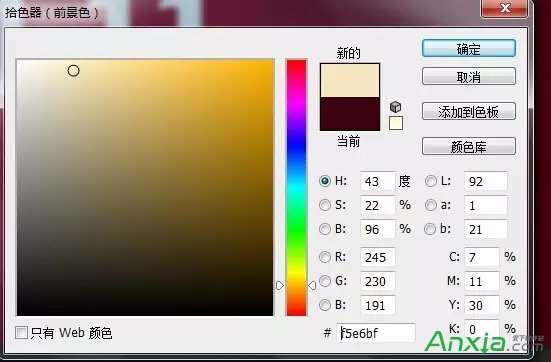Click the right hue slider arrow handle

tap(312, 285)
